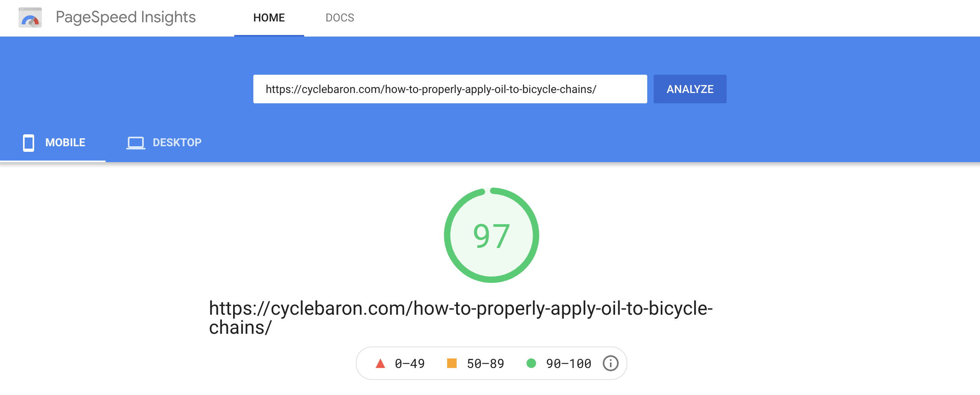Click the orange square legend icon
The image size is (980, 395).
pos(451,363)
